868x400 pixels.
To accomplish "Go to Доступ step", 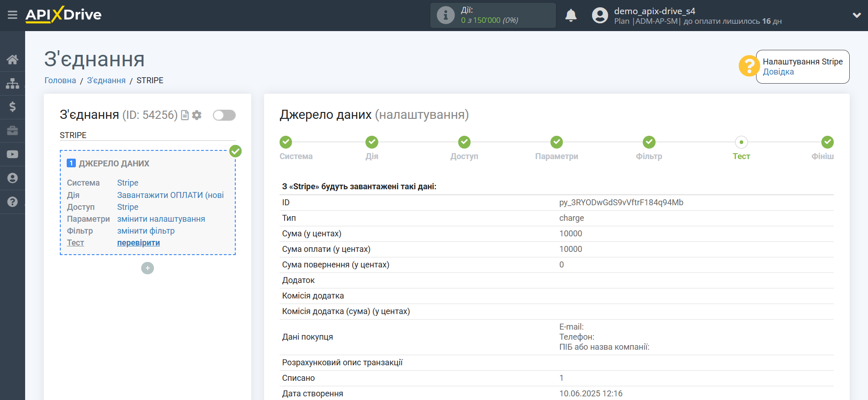I will pyautogui.click(x=464, y=156).
